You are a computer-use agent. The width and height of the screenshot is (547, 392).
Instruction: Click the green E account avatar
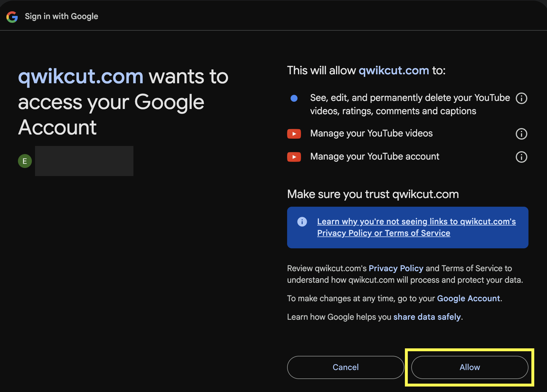(25, 161)
